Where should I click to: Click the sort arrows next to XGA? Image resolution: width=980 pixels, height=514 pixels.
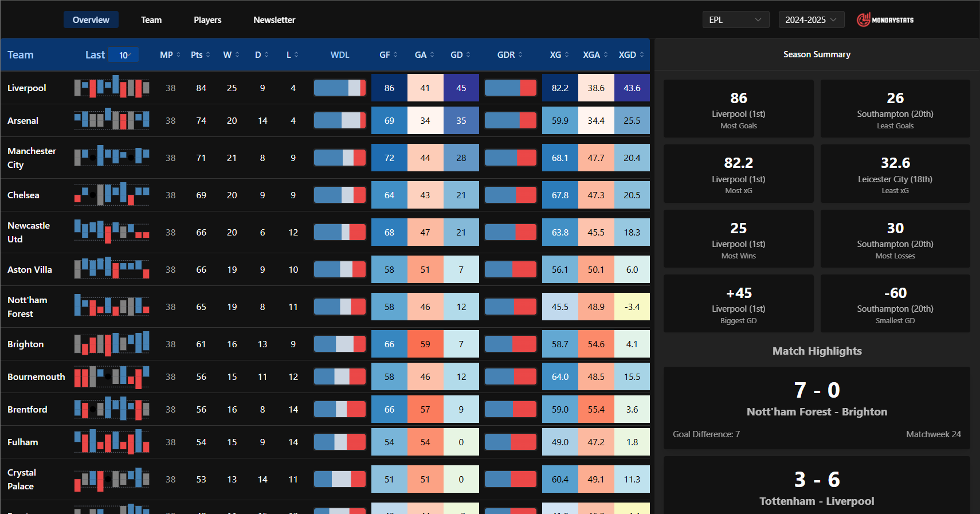(606, 55)
